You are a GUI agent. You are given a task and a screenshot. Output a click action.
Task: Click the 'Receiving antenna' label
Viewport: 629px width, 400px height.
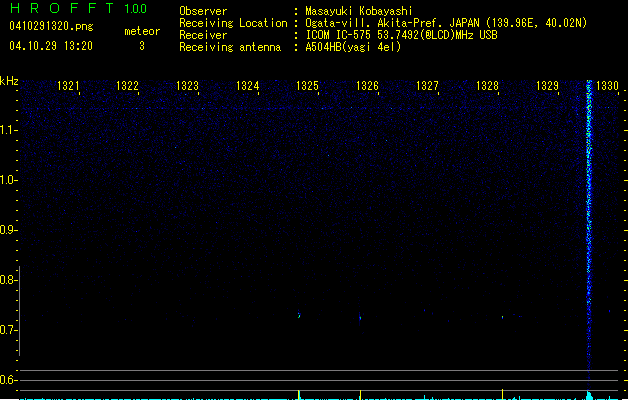pyautogui.click(x=230, y=47)
